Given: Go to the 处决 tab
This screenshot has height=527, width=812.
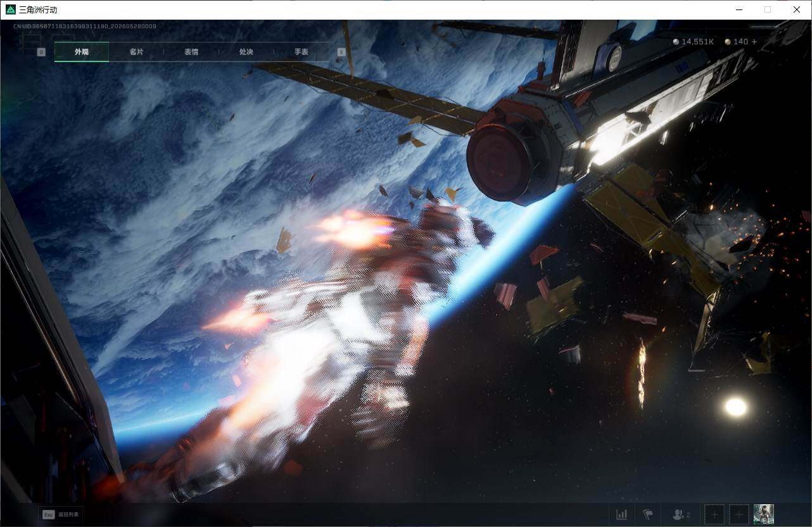Looking at the screenshot, I should click(x=246, y=52).
